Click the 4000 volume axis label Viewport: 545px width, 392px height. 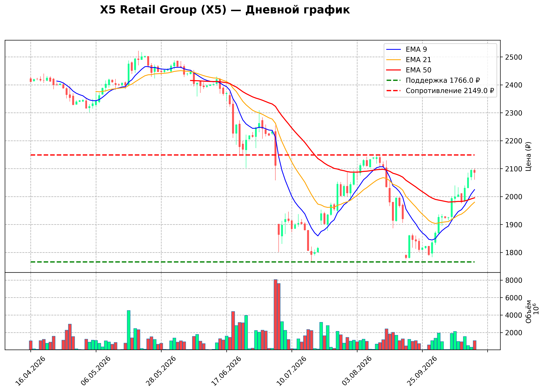514,315
